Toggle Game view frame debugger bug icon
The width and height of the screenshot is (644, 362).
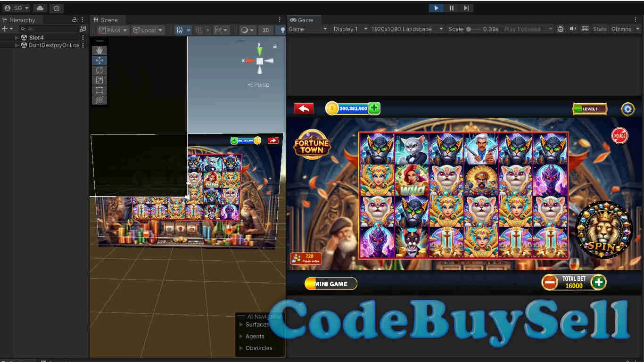click(x=561, y=29)
